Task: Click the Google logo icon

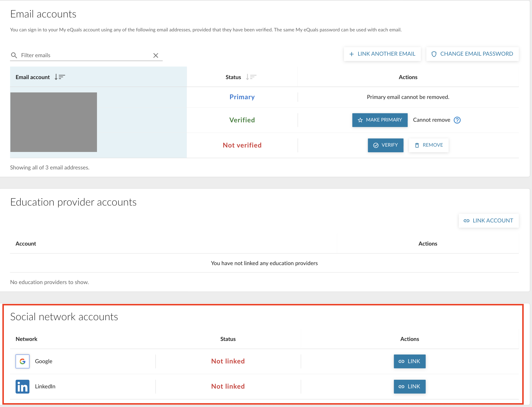Action: pyautogui.click(x=23, y=361)
